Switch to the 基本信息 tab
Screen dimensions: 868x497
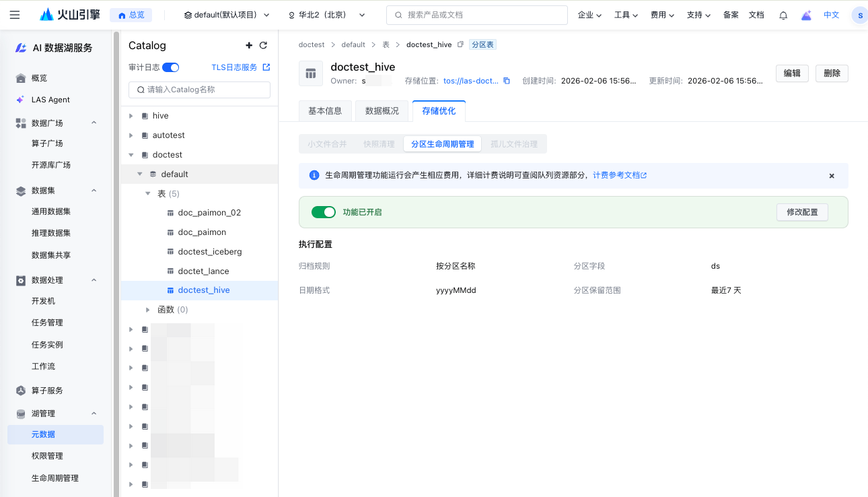pyautogui.click(x=325, y=111)
